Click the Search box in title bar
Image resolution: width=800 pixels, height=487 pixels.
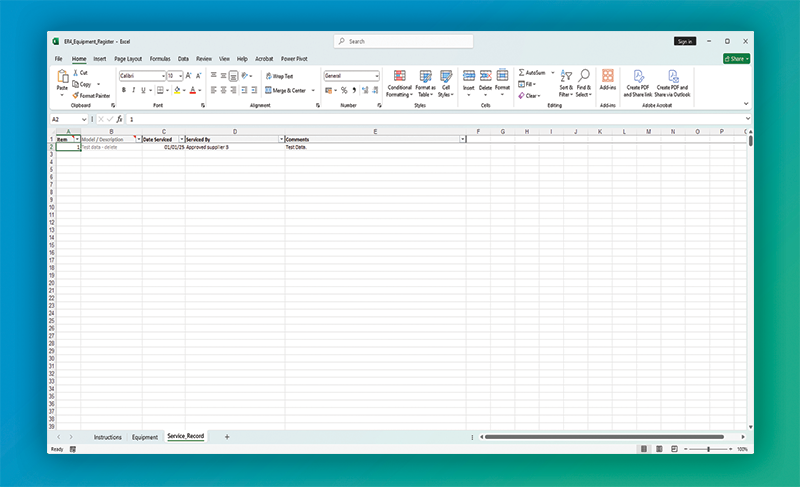(x=403, y=41)
